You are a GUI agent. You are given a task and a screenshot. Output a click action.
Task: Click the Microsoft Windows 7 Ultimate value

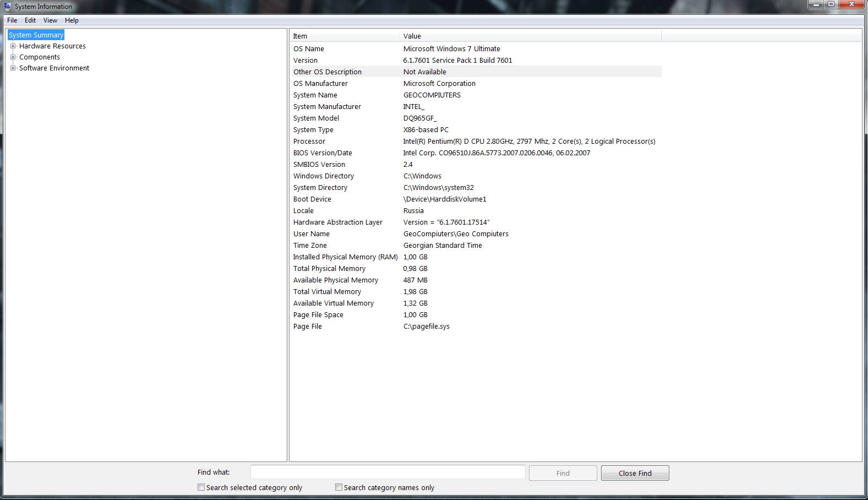tap(452, 49)
